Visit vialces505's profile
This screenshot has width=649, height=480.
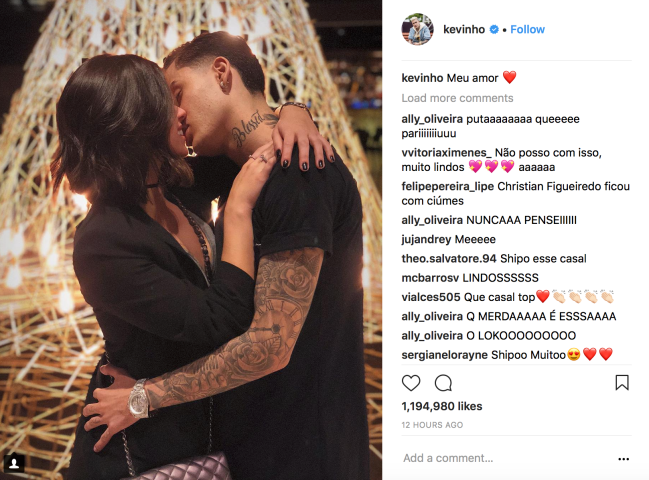point(431,297)
